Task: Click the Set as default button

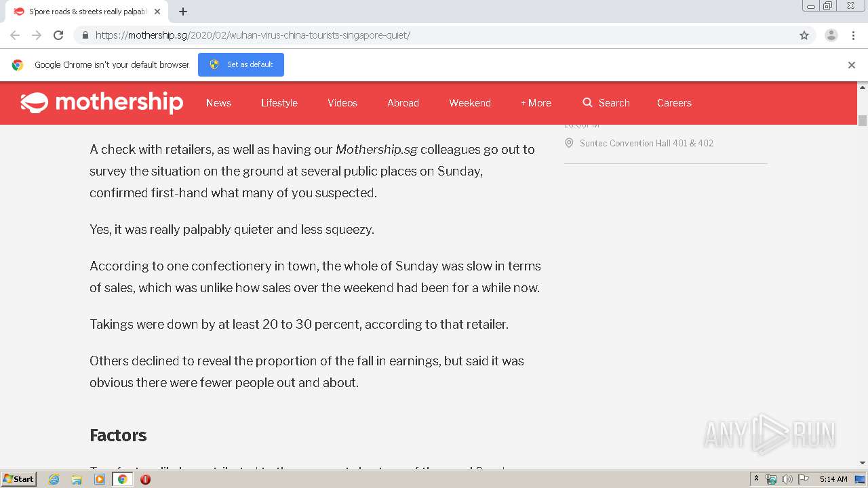Action: [241, 64]
